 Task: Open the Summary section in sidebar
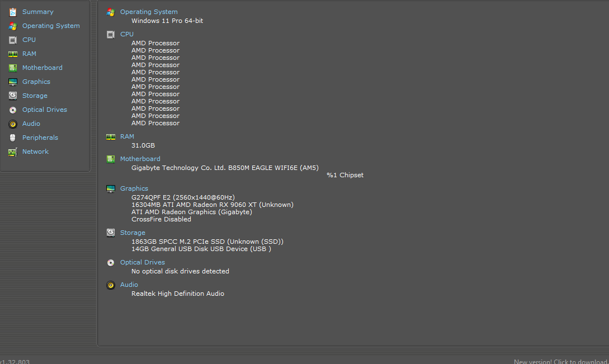(x=37, y=12)
